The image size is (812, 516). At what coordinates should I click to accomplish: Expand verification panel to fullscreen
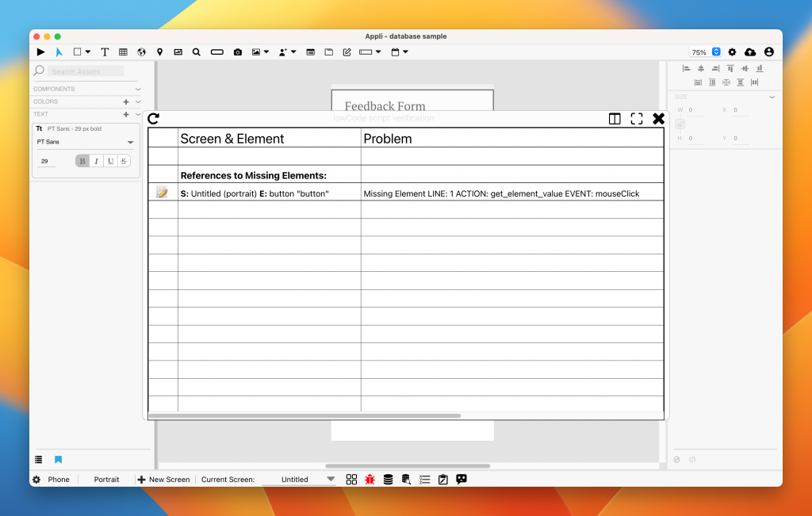pos(637,119)
